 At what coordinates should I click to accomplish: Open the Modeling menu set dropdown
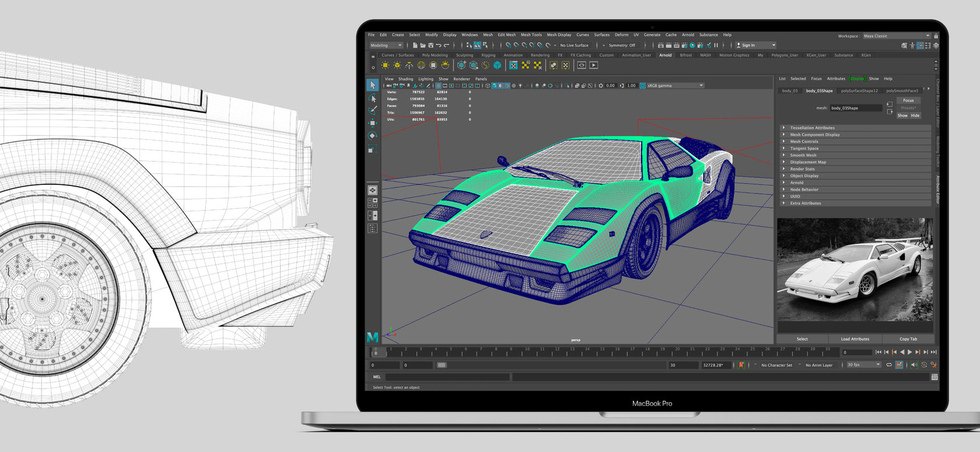pos(386,45)
